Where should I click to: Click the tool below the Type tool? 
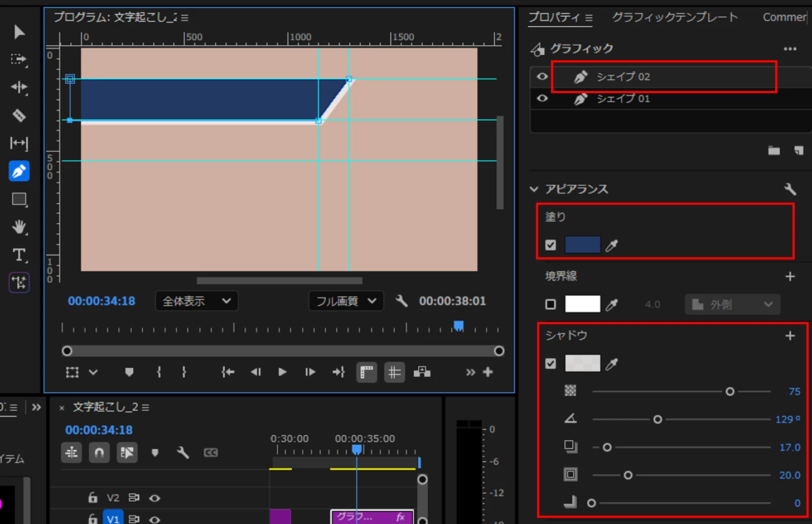pyautogui.click(x=19, y=282)
